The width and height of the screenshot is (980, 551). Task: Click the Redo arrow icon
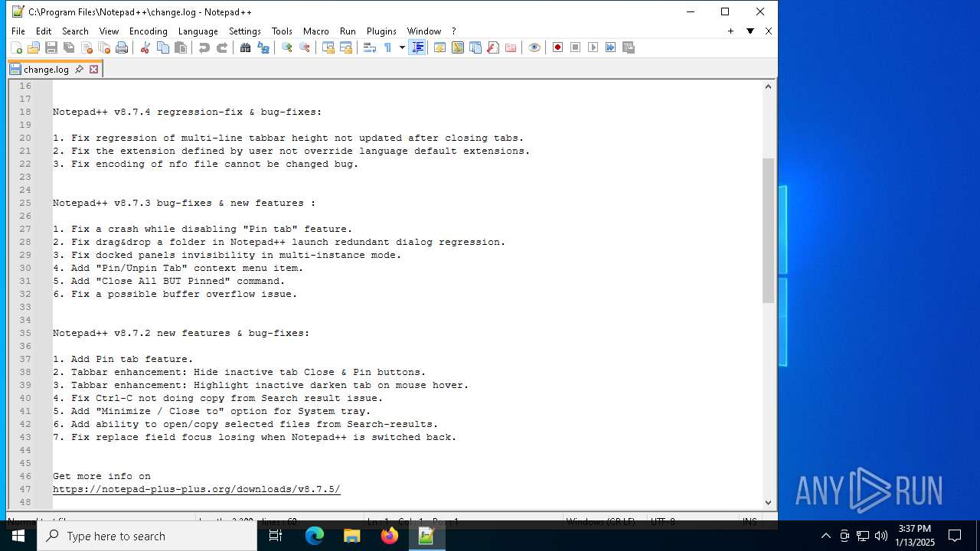pos(222,47)
